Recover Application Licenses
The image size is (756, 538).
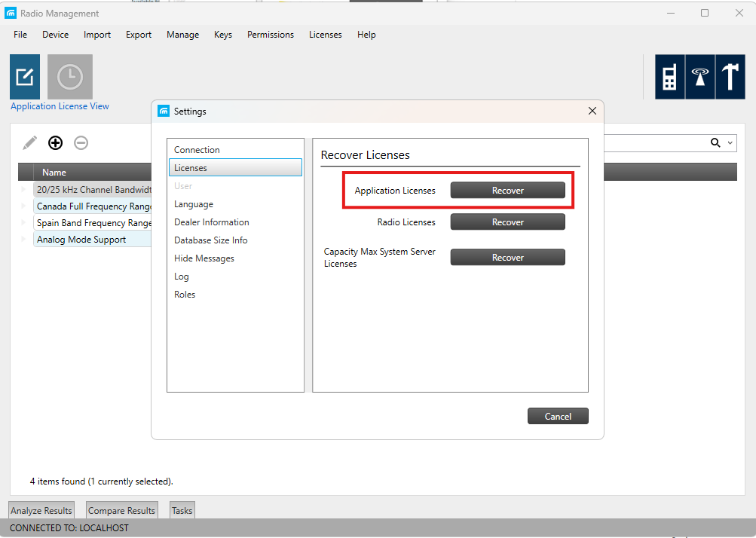coord(508,191)
